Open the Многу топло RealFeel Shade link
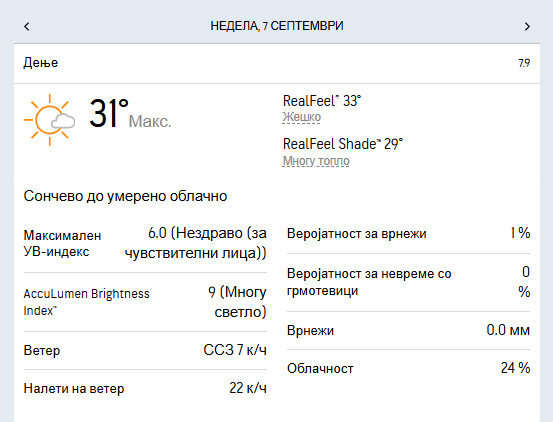The height and width of the screenshot is (422, 553). click(316, 161)
